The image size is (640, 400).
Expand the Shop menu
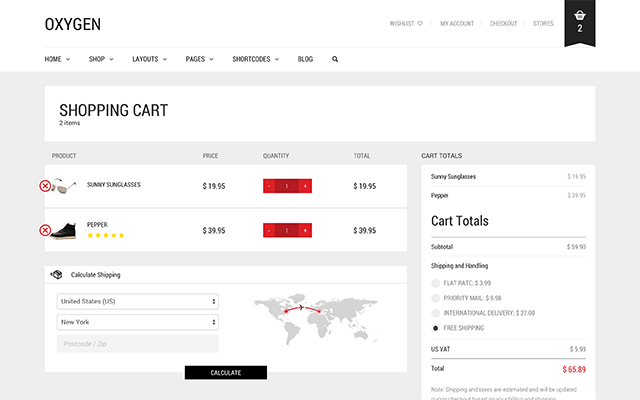point(101,59)
